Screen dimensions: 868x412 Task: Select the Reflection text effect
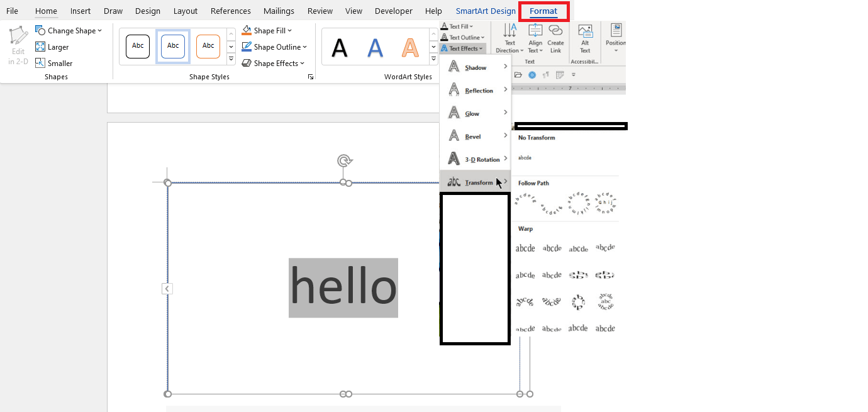[x=476, y=91]
